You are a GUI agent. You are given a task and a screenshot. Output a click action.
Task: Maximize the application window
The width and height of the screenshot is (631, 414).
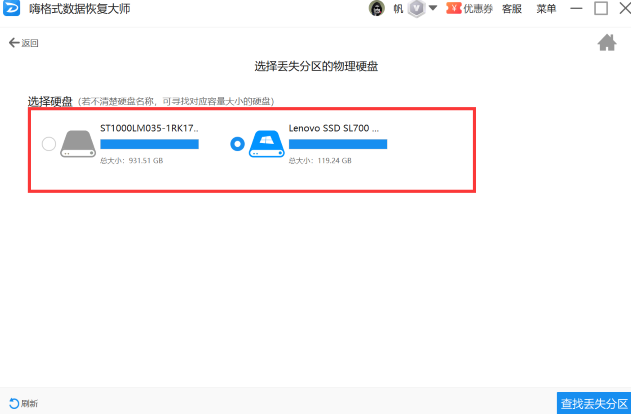pyautogui.click(x=600, y=9)
